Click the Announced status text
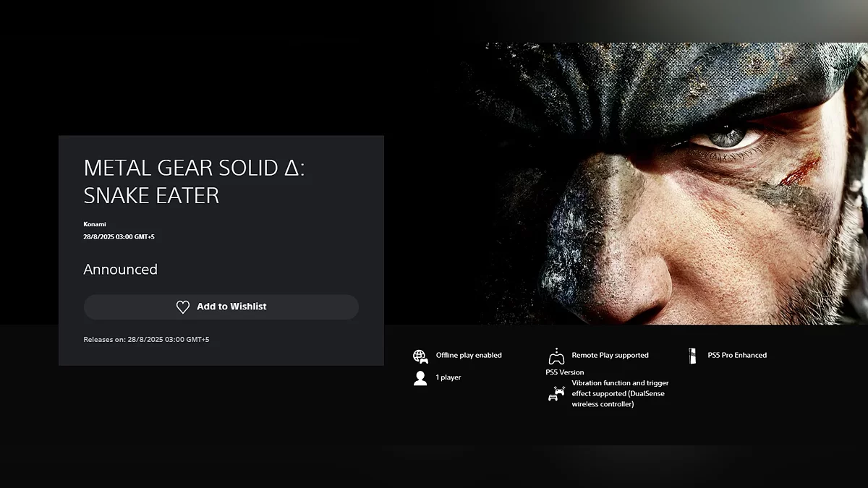The width and height of the screenshot is (868, 488). click(120, 269)
